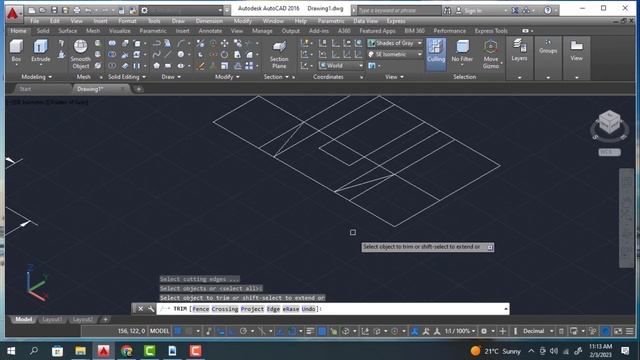Switch to the Surface ribbon tab
The width and height of the screenshot is (640, 360).
[x=67, y=31]
